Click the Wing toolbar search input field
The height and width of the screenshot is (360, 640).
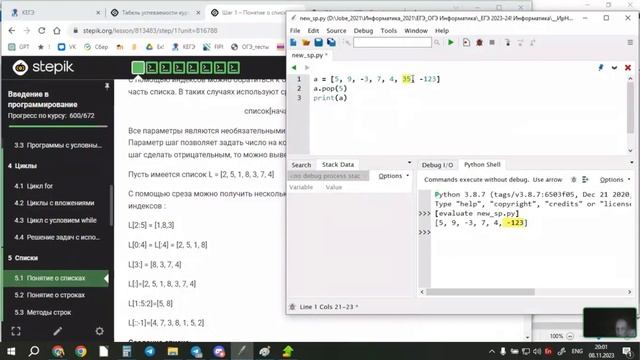392,42
